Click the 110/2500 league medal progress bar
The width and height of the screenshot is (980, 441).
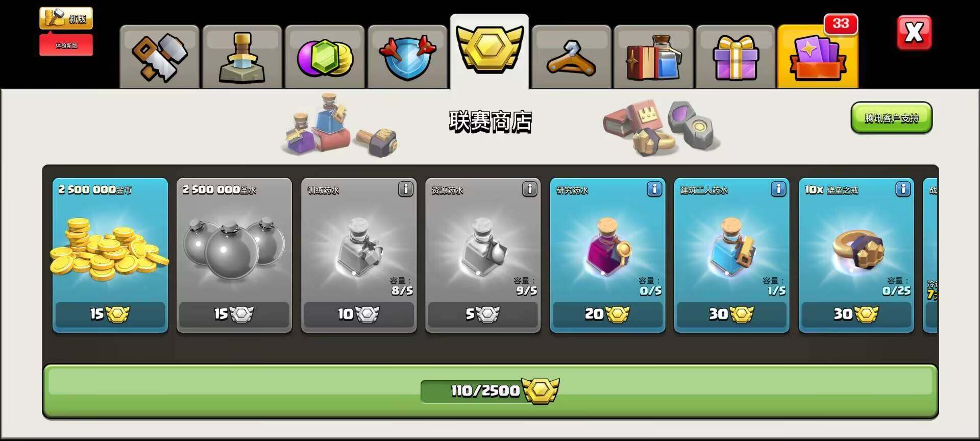point(491,391)
